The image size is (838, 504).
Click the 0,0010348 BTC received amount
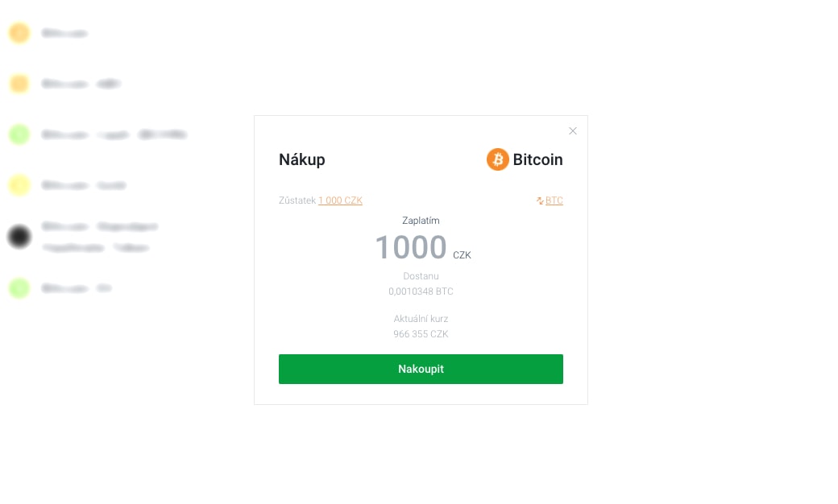click(421, 291)
